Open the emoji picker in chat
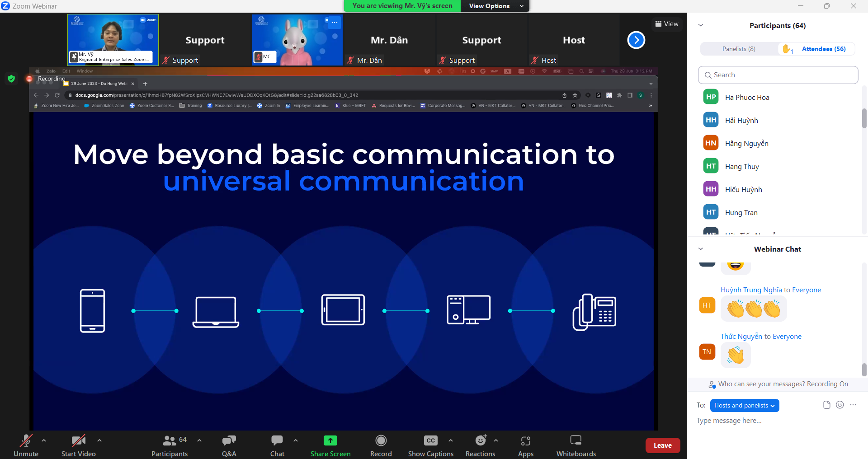This screenshot has height=459, width=868. (x=840, y=405)
